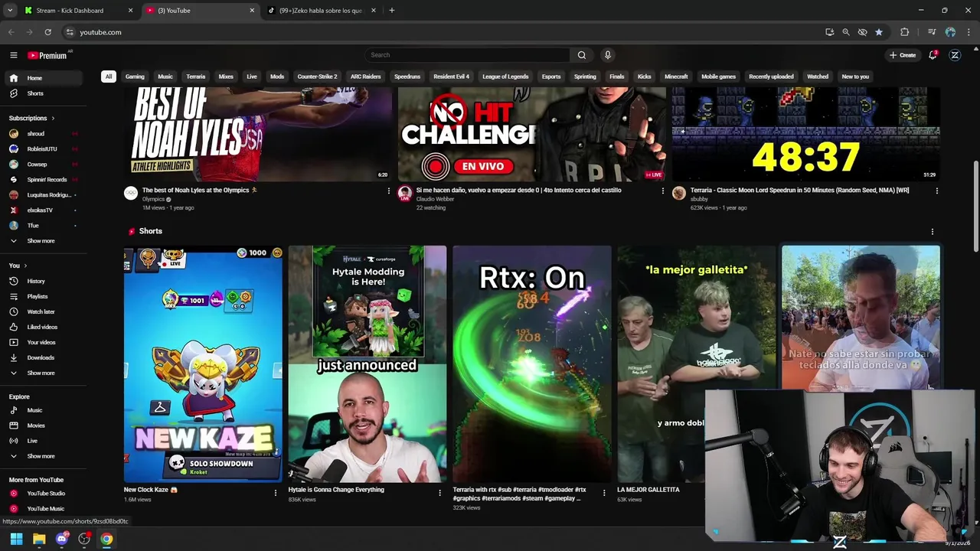
Task: Open Cowsep subscription channel
Action: [x=42, y=165]
